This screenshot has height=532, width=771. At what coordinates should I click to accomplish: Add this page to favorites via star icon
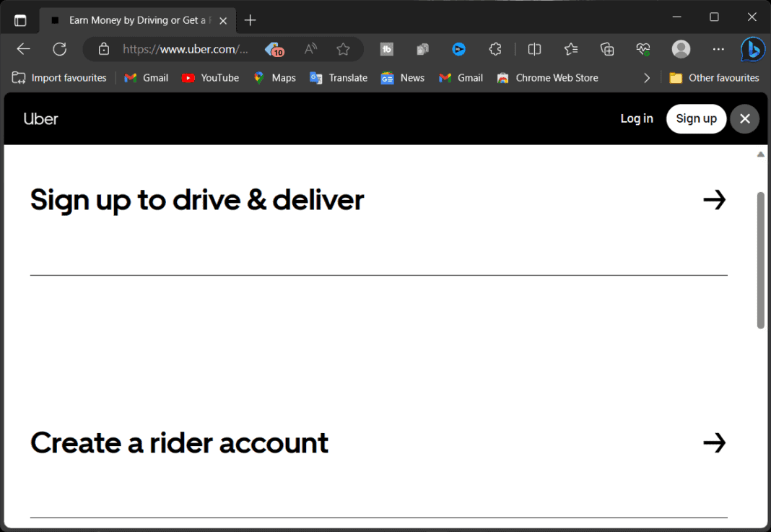344,49
